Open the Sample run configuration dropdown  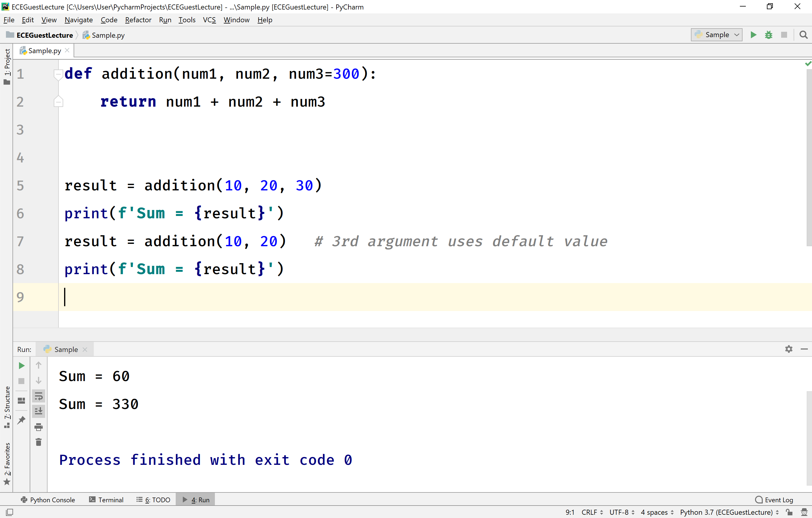coord(716,35)
